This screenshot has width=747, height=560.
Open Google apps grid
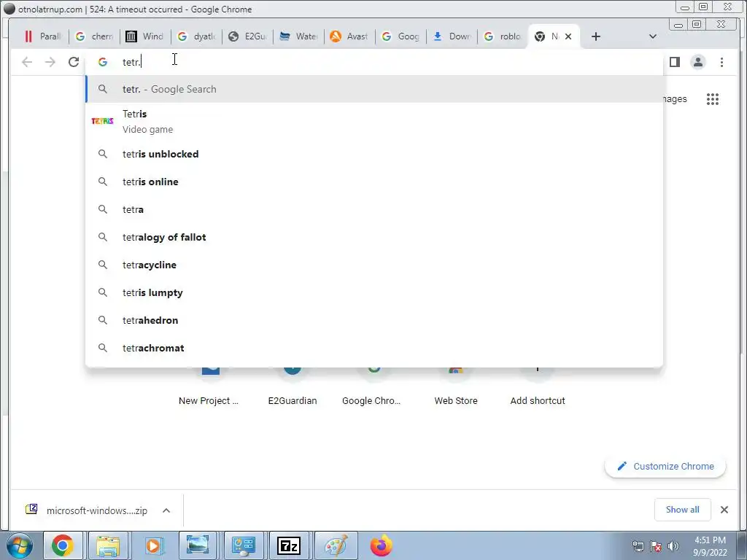click(713, 99)
